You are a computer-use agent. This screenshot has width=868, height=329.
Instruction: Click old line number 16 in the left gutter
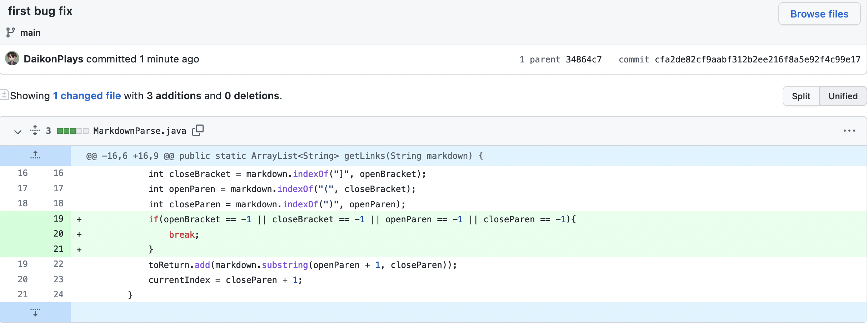click(x=23, y=173)
